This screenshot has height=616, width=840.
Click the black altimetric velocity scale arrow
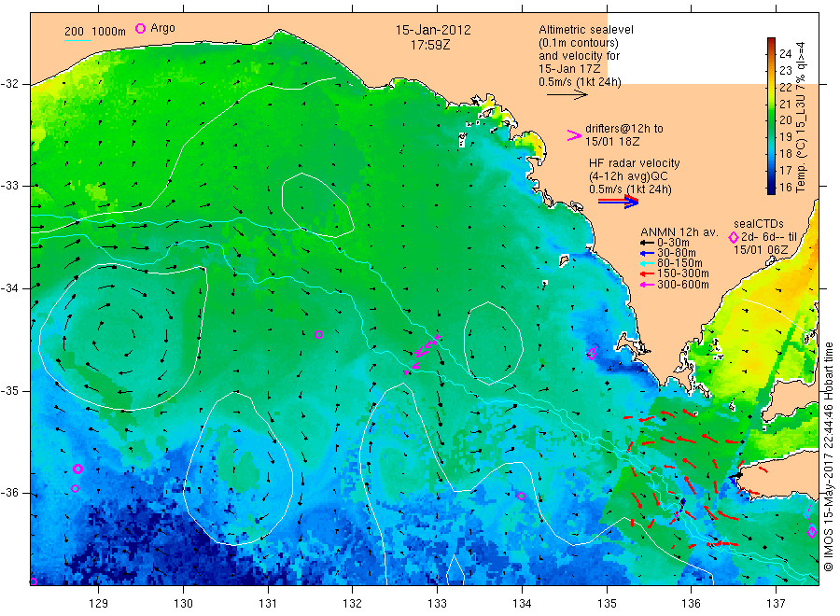pyautogui.click(x=567, y=95)
